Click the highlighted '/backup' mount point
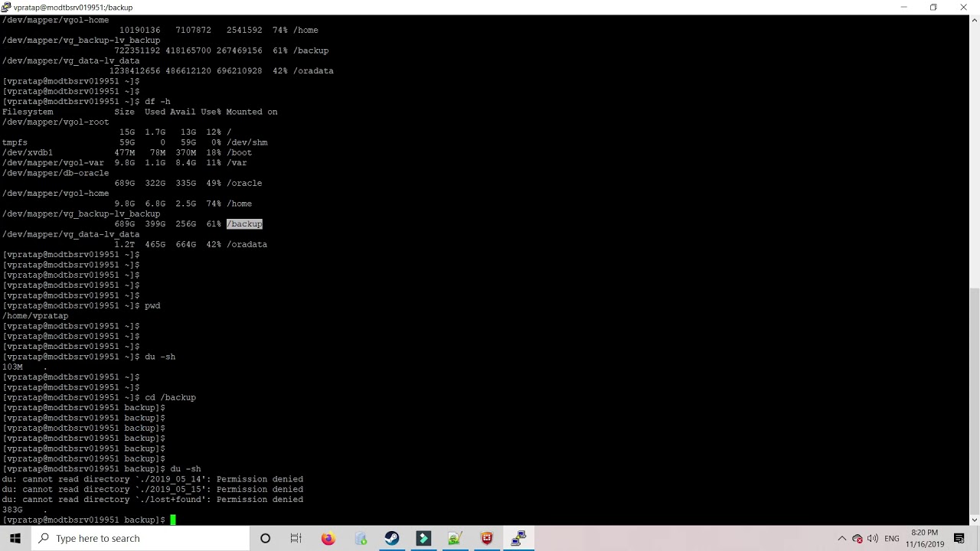The height and width of the screenshot is (551, 980). (x=244, y=224)
